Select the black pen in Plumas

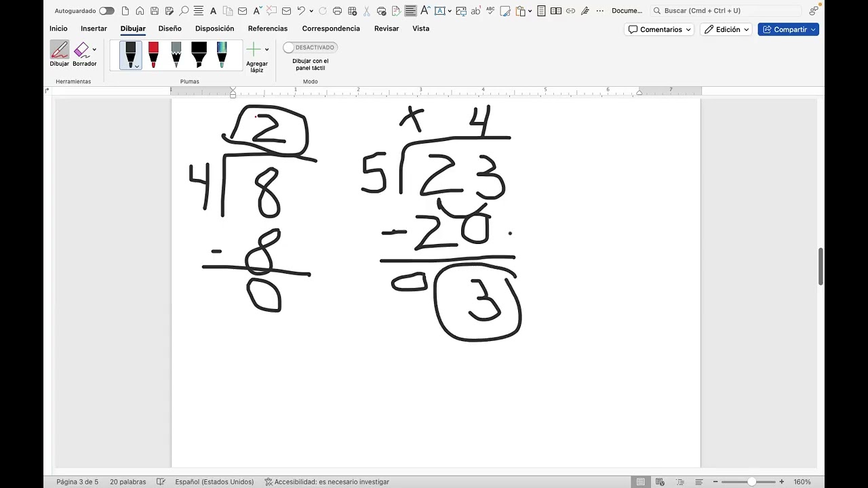pos(131,55)
